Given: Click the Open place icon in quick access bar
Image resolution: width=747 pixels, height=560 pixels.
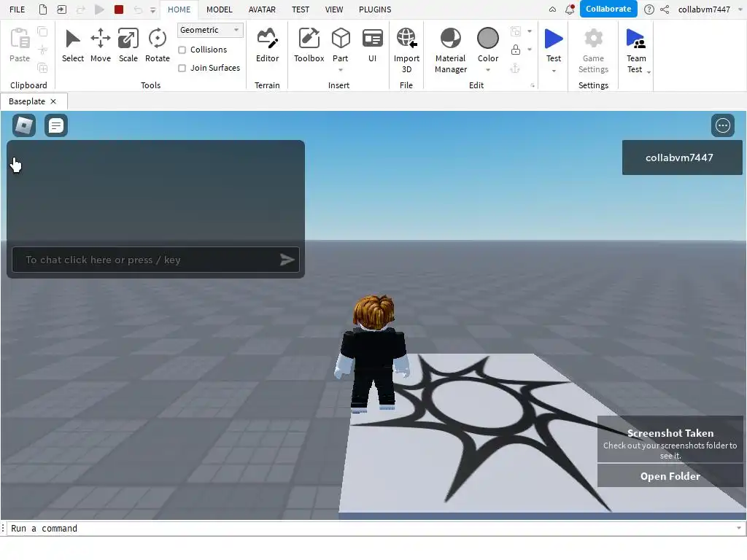Looking at the screenshot, I should tap(61, 9).
